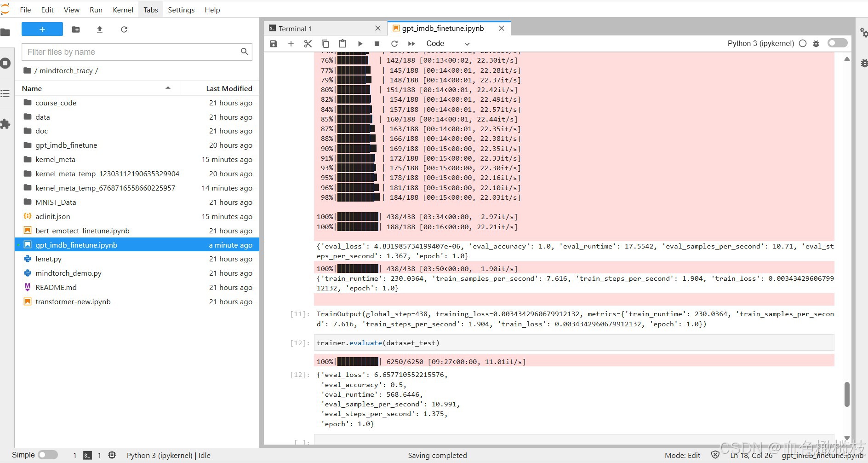
Task: Open the File menu
Action: click(26, 10)
